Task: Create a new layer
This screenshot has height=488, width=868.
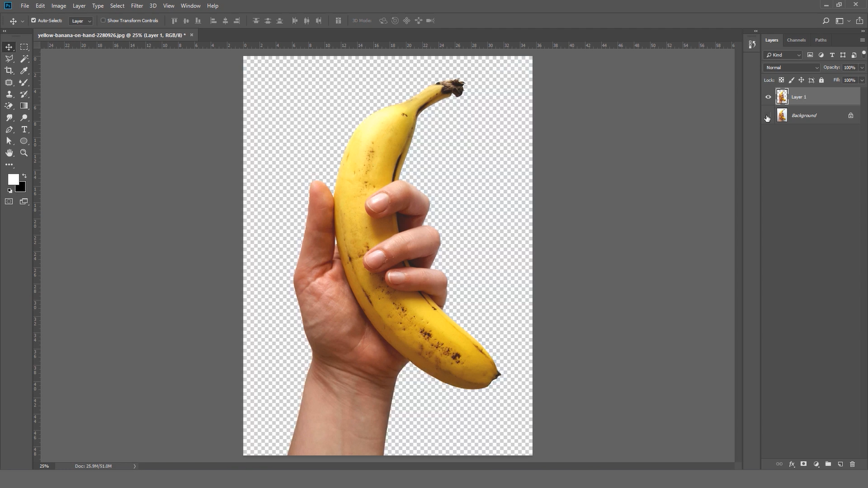Action: click(840, 464)
